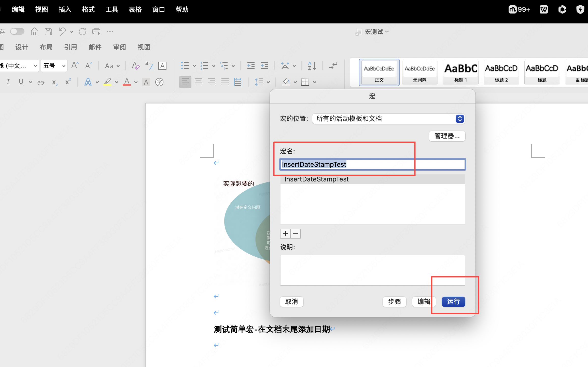Click the Clear formatting eraser icon

coord(135,66)
